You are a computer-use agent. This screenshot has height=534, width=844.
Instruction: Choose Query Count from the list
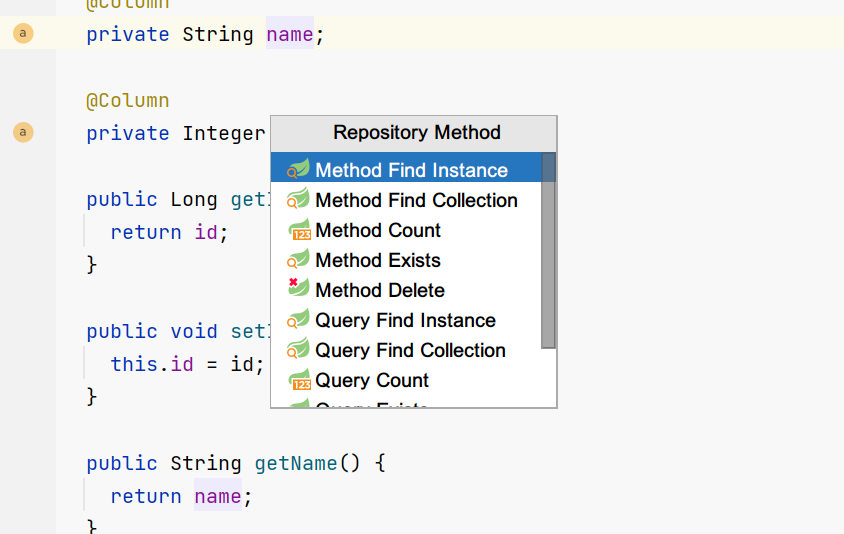tap(406, 380)
